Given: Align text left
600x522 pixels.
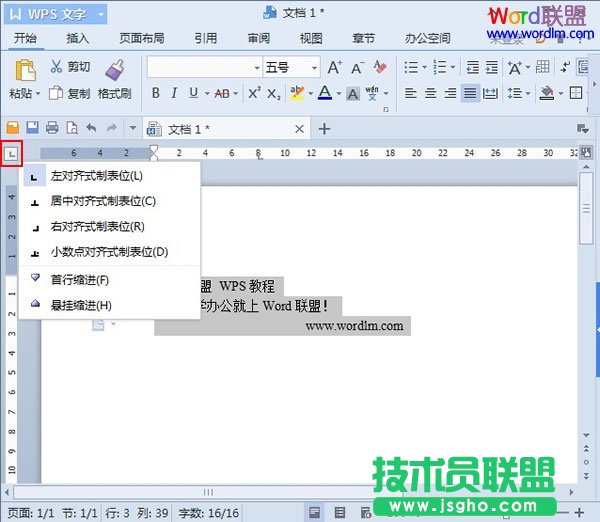Looking at the screenshot, I should [411, 93].
